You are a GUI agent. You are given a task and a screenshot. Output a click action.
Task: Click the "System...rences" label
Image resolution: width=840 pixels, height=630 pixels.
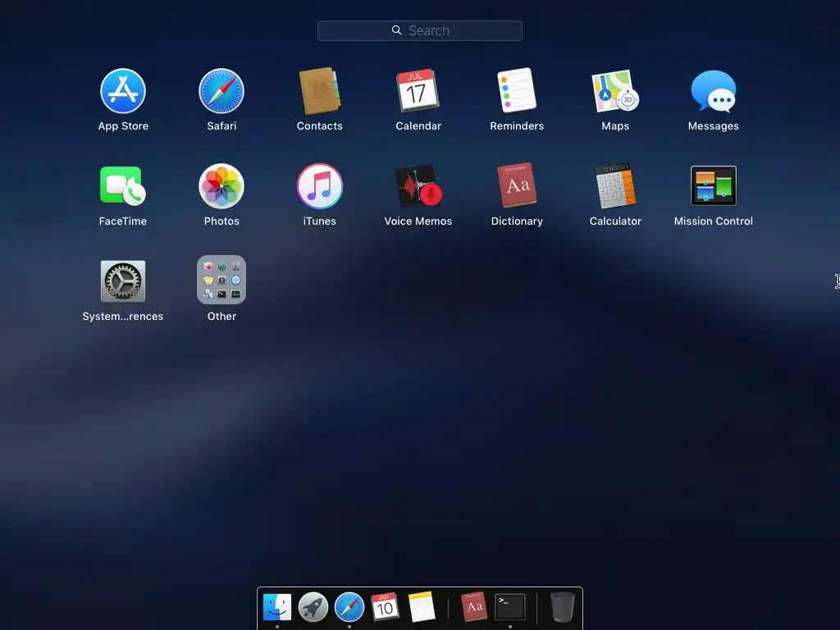click(123, 317)
